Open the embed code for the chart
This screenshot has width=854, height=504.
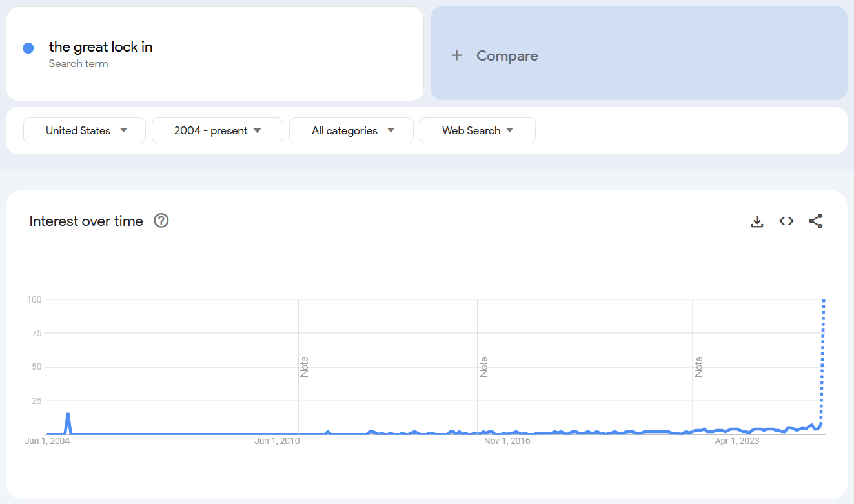pos(786,221)
